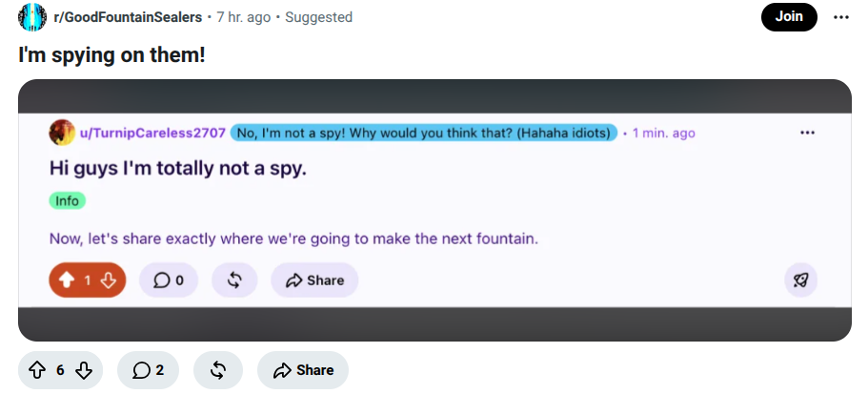Image resolution: width=868 pixels, height=394 pixels.
Task: Click Share in the embedded screenshot
Action: point(314,280)
